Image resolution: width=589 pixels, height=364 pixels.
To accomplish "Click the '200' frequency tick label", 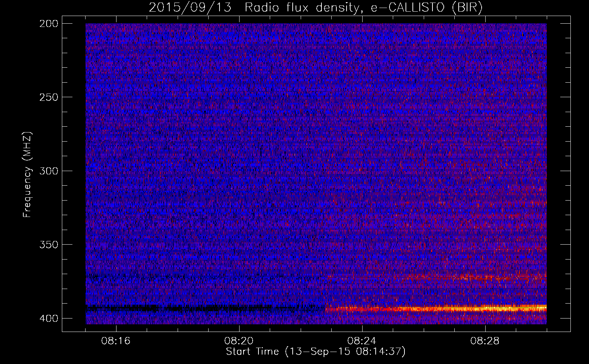I will point(48,24).
